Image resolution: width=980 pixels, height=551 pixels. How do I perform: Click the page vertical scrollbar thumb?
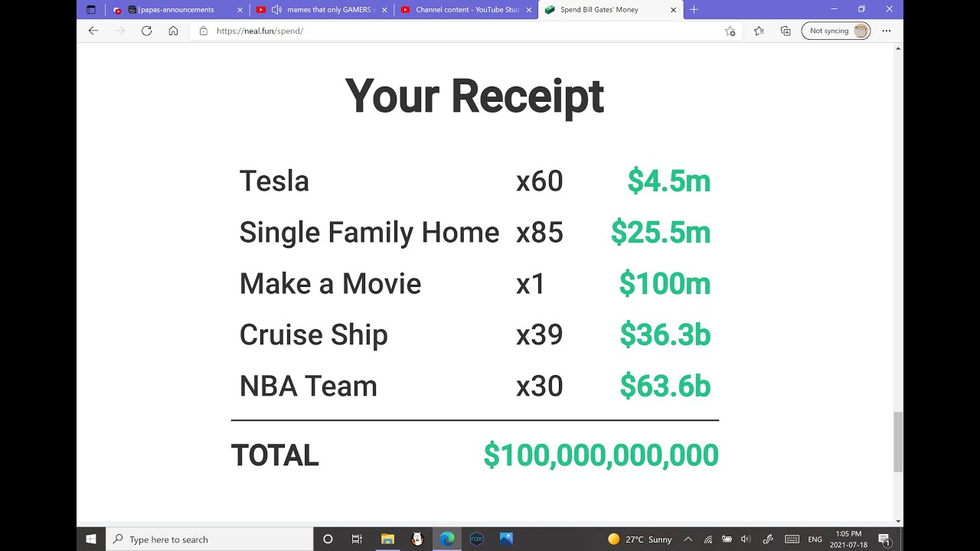[x=898, y=442]
